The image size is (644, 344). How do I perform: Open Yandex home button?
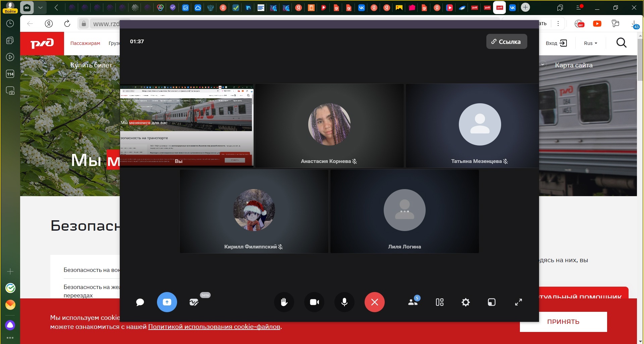(x=49, y=23)
